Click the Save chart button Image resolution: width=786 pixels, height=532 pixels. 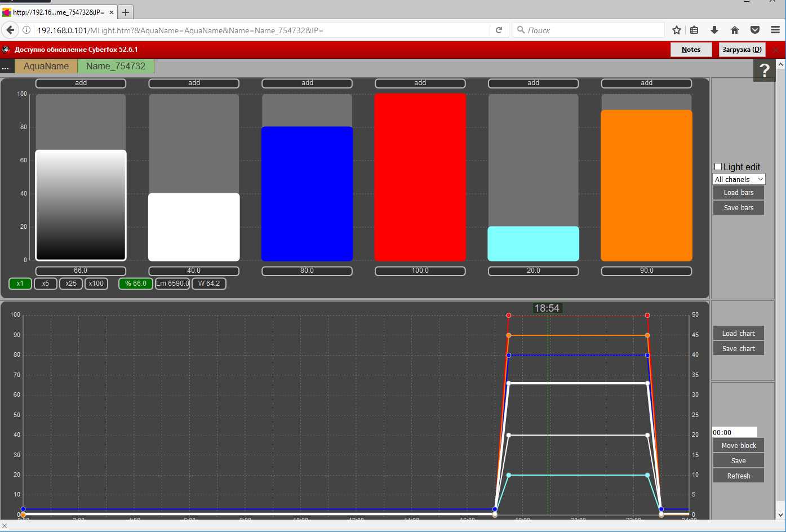[738, 349]
